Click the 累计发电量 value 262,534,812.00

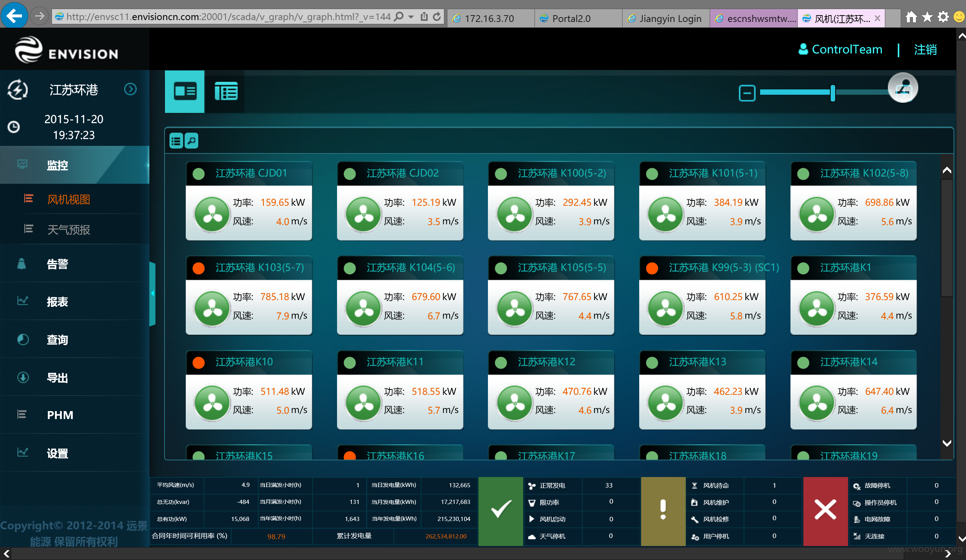coord(446,537)
